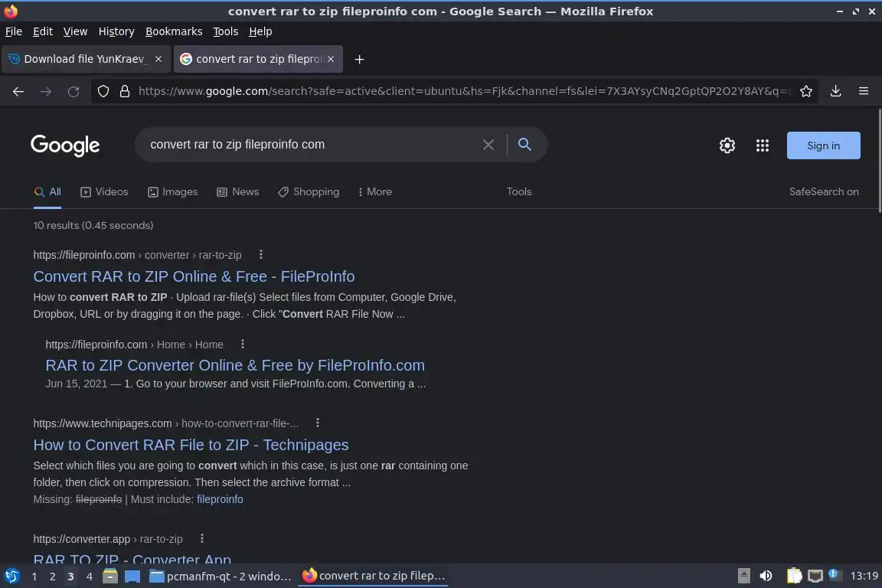Click the Google logo
The width and height of the screenshot is (882, 588).
click(65, 145)
